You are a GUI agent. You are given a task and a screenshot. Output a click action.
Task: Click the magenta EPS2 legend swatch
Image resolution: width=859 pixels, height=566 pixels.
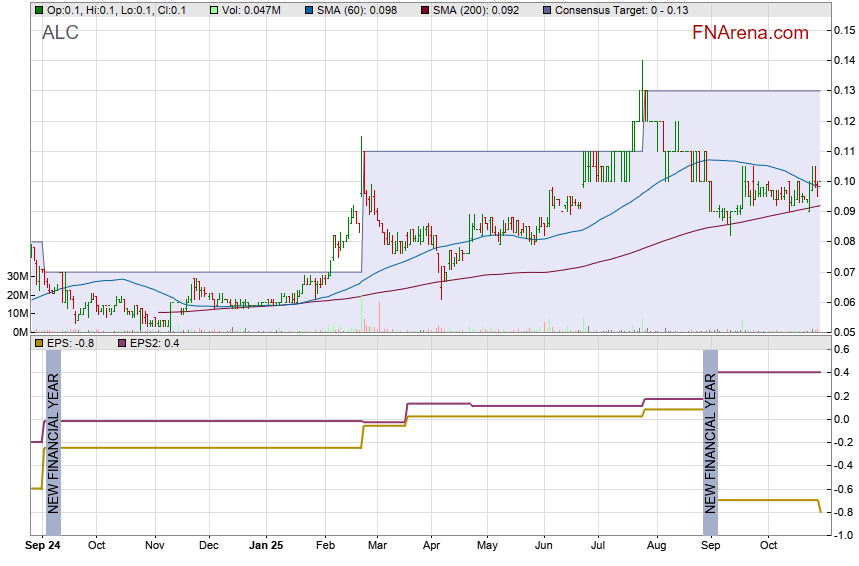click(x=113, y=343)
